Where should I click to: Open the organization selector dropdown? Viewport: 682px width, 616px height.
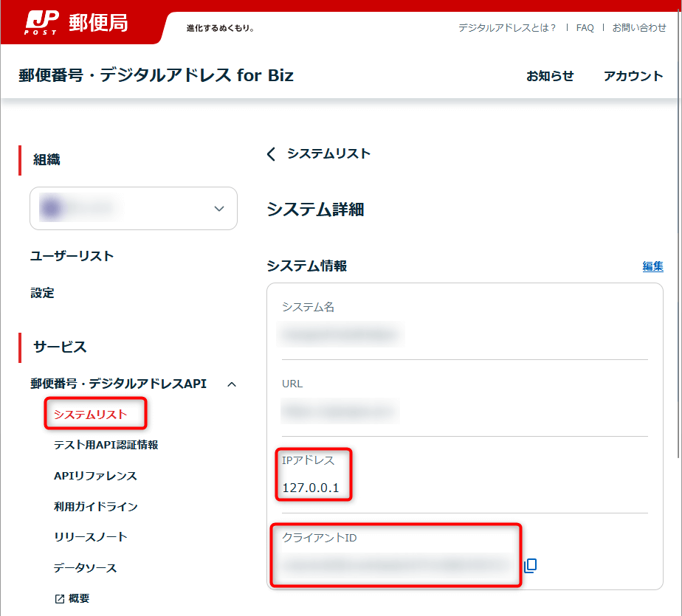[x=134, y=208]
